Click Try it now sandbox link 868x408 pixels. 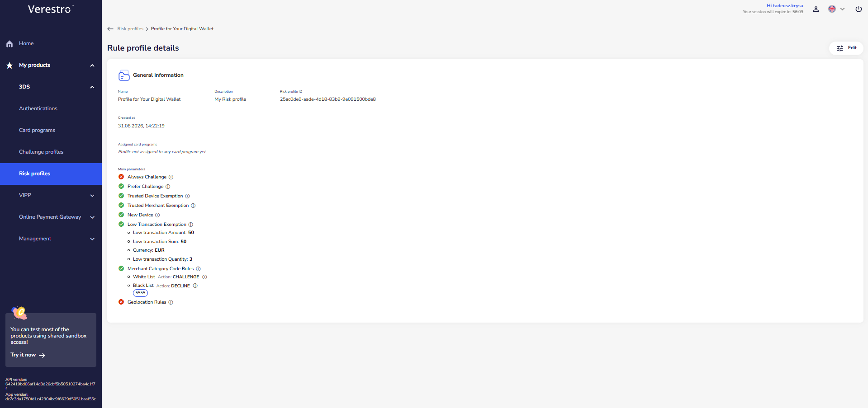pos(28,355)
